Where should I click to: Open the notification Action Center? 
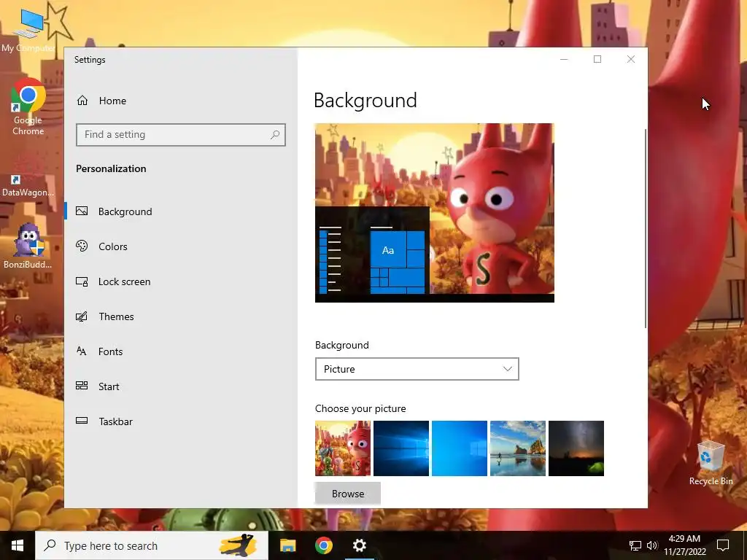click(x=723, y=545)
